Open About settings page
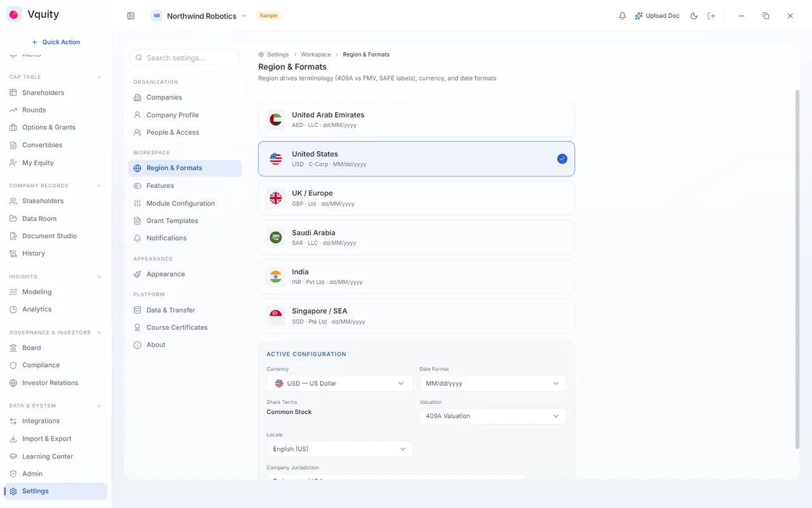Screen dimensions: 812x508 [x=185, y=345]
